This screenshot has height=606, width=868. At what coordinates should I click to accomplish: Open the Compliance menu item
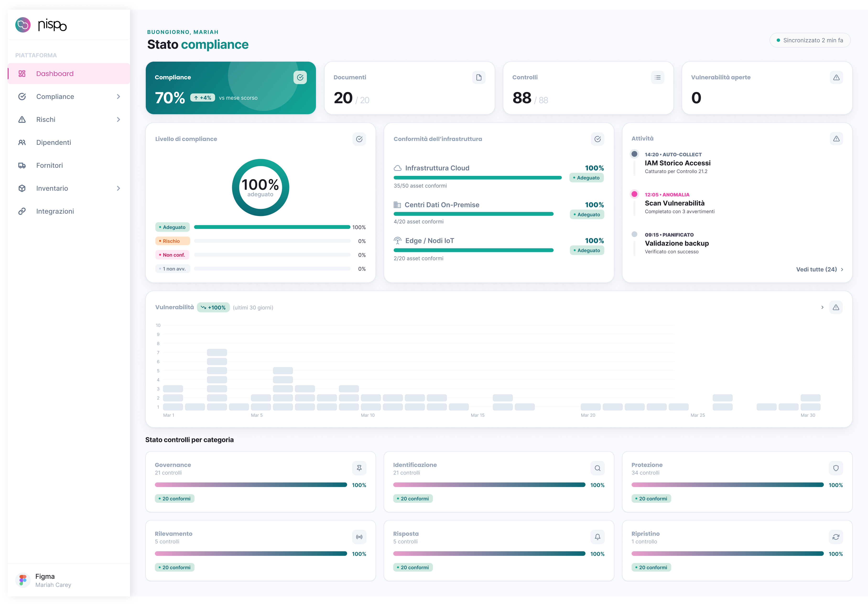pos(69,97)
